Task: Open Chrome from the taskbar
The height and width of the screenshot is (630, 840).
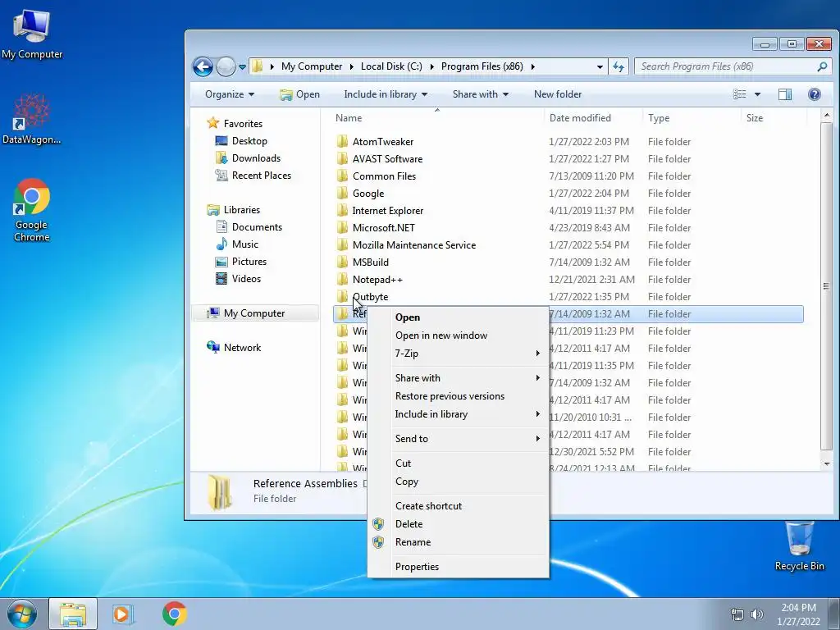Action: 174,614
